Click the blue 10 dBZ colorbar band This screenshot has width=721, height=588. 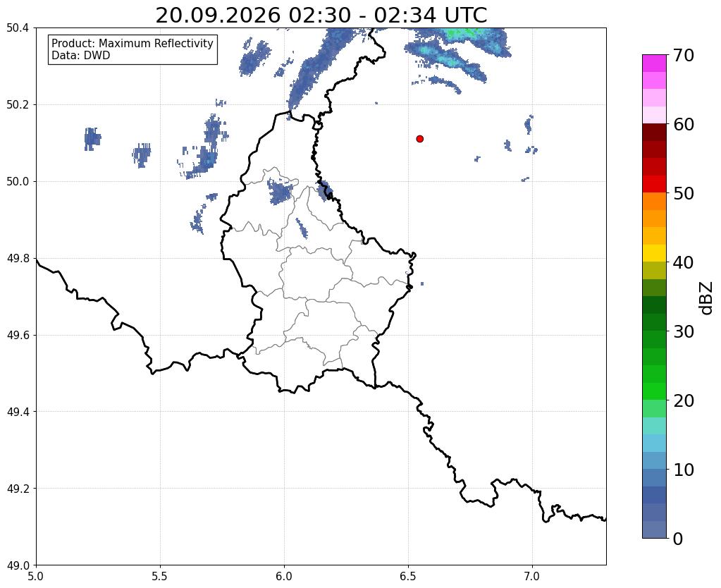click(x=654, y=460)
